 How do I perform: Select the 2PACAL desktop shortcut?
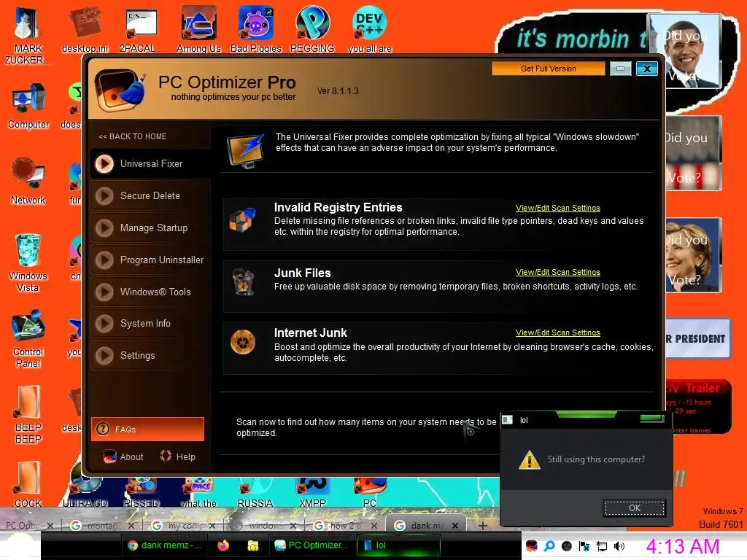142,28
